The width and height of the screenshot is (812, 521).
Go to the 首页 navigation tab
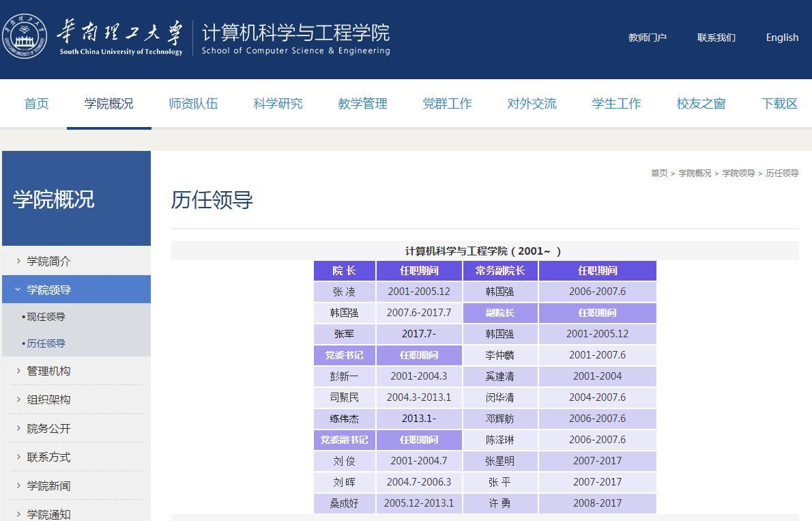tap(37, 104)
